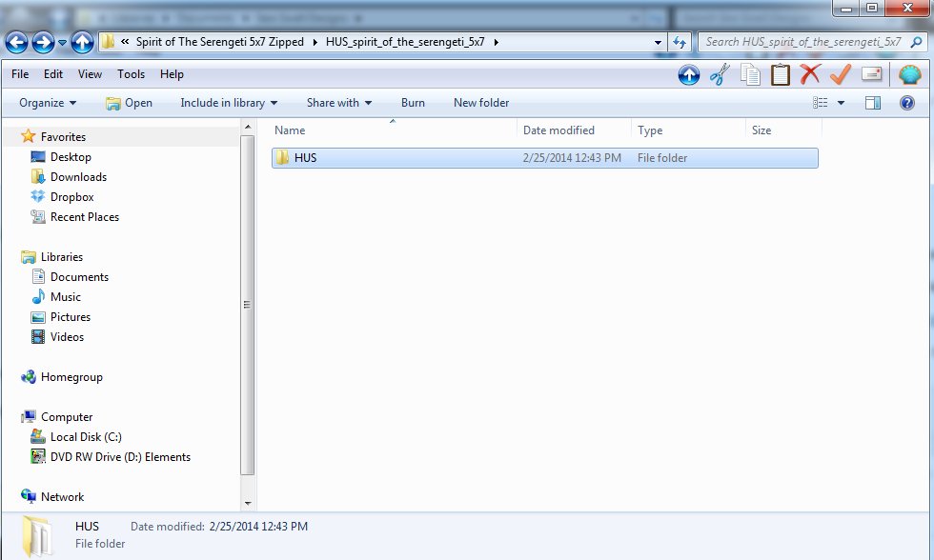
Task: Click the folder icon in the address bar
Action: click(108, 42)
